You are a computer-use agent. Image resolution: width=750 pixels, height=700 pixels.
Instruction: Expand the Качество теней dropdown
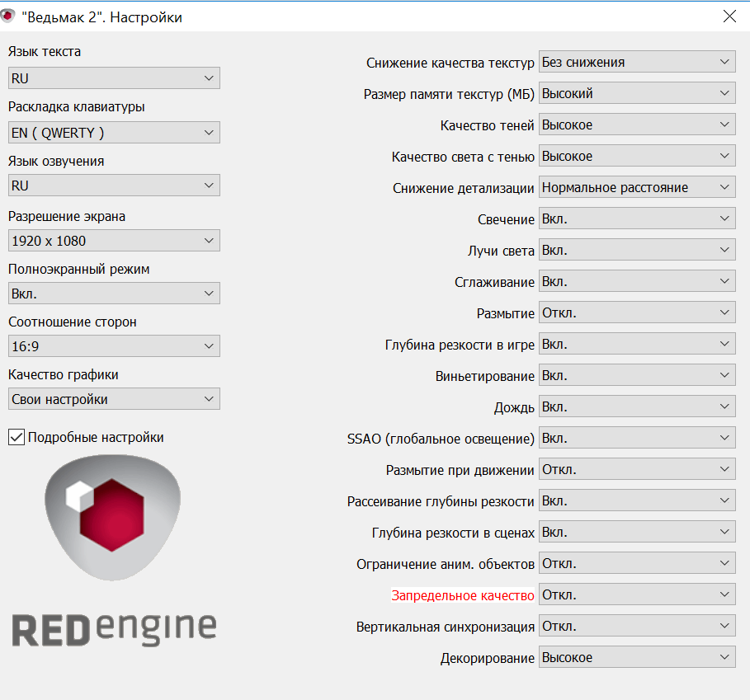(637, 124)
